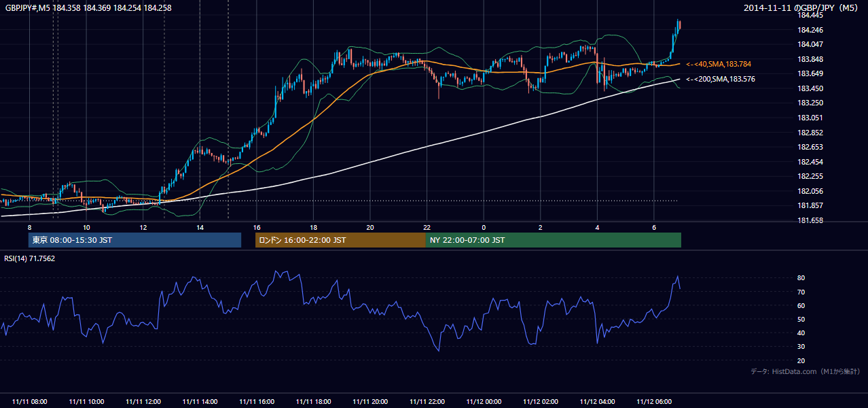Click price axis label 181.658
The height and width of the screenshot is (408, 868).
tap(810, 220)
